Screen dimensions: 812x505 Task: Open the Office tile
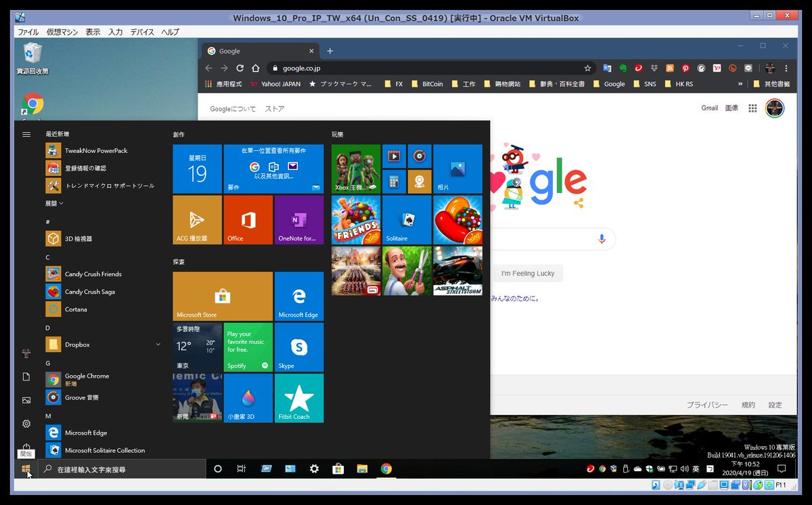coord(248,220)
